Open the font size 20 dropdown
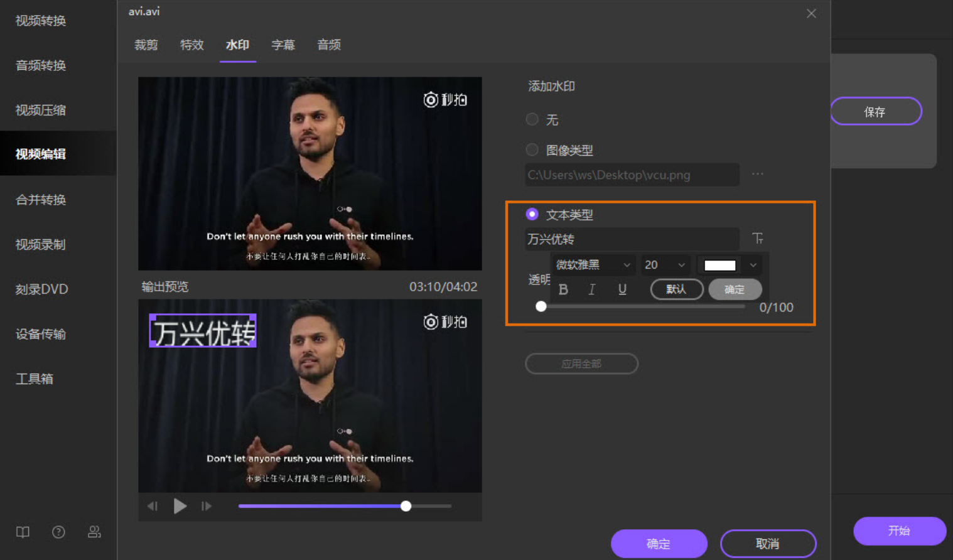Image resolution: width=953 pixels, height=560 pixels. [x=665, y=265]
